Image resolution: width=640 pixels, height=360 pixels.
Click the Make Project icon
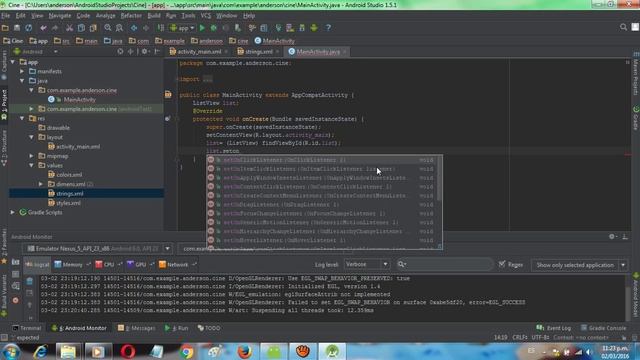click(x=161, y=28)
